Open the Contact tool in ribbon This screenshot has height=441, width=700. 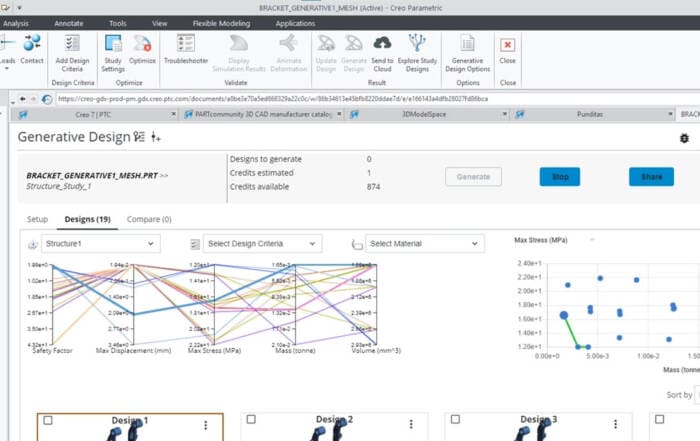click(32, 49)
